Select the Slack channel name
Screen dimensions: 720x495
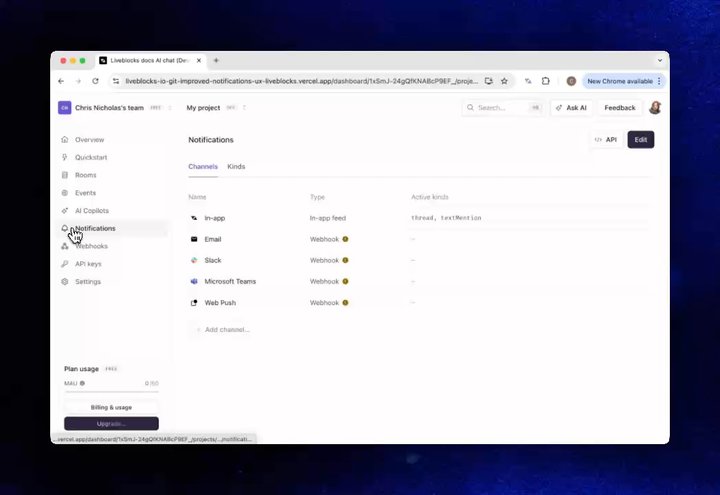click(x=213, y=260)
